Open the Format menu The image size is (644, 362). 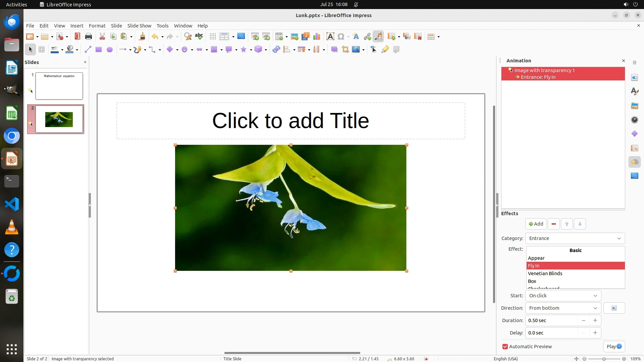click(x=97, y=26)
